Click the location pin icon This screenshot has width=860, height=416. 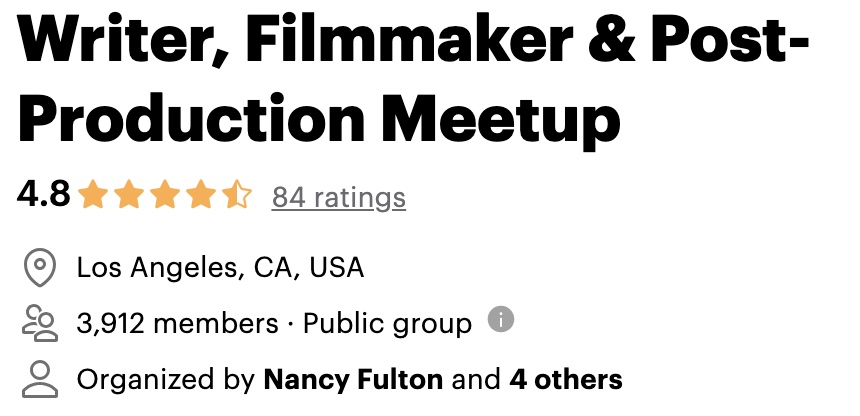[x=40, y=267]
